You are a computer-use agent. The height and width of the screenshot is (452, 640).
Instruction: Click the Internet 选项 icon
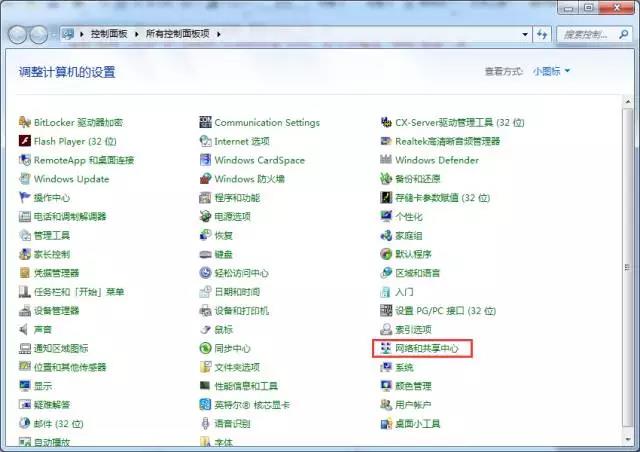pos(205,141)
